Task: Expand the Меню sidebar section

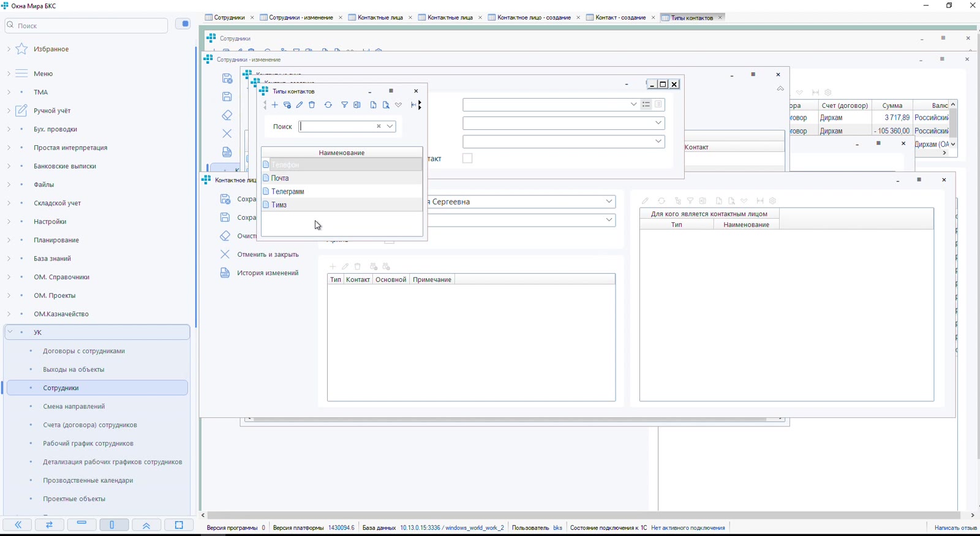Action: pyautogui.click(x=9, y=74)
